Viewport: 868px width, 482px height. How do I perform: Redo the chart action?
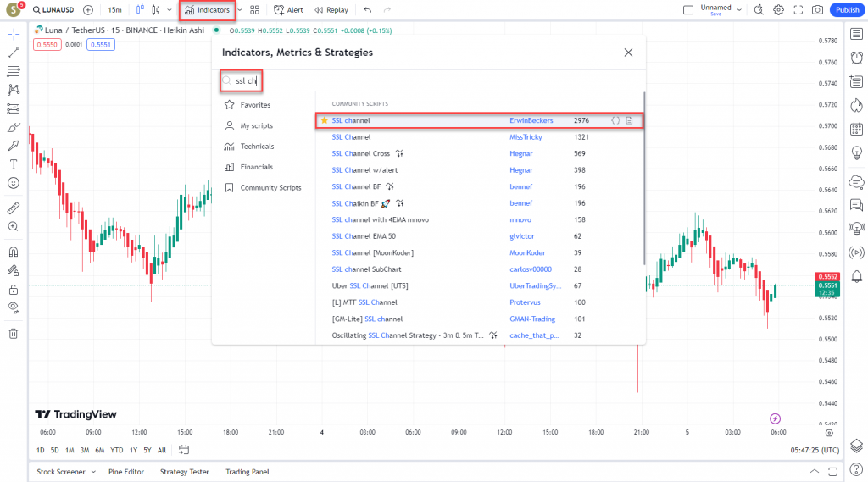387,10
